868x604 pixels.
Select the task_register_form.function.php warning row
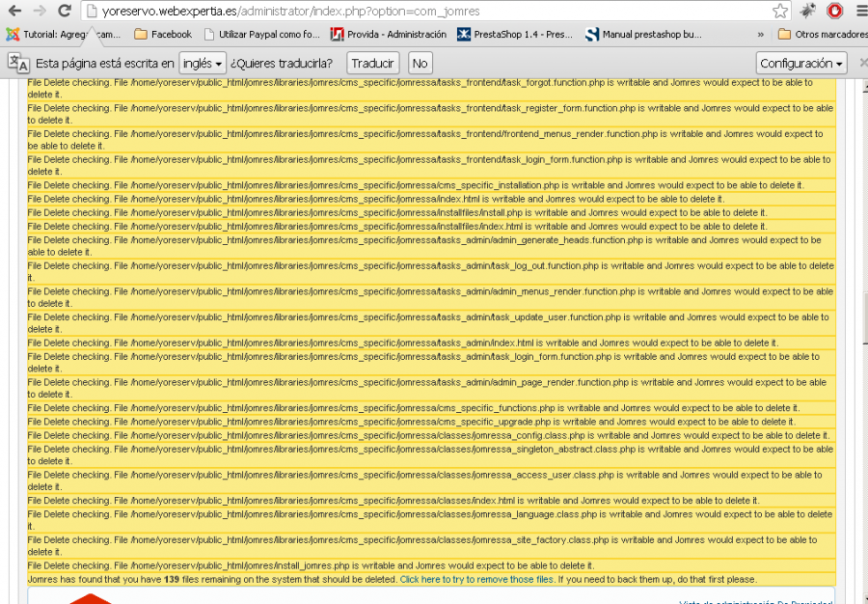click(x=431, y=114)
